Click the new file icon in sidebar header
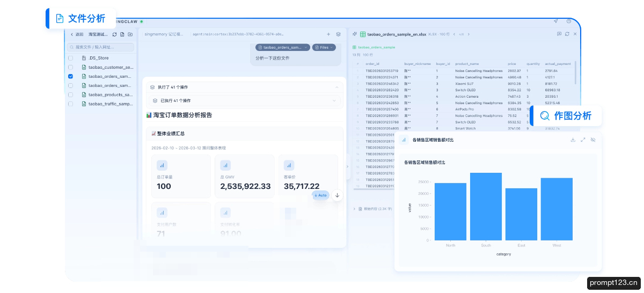The width and height of the screenshot is (644, 293). [122, 34]
